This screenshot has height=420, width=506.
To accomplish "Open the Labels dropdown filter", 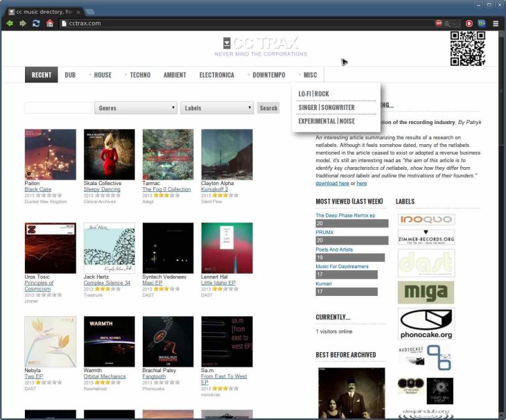I will pyautogui.click(x=217, y=108).
